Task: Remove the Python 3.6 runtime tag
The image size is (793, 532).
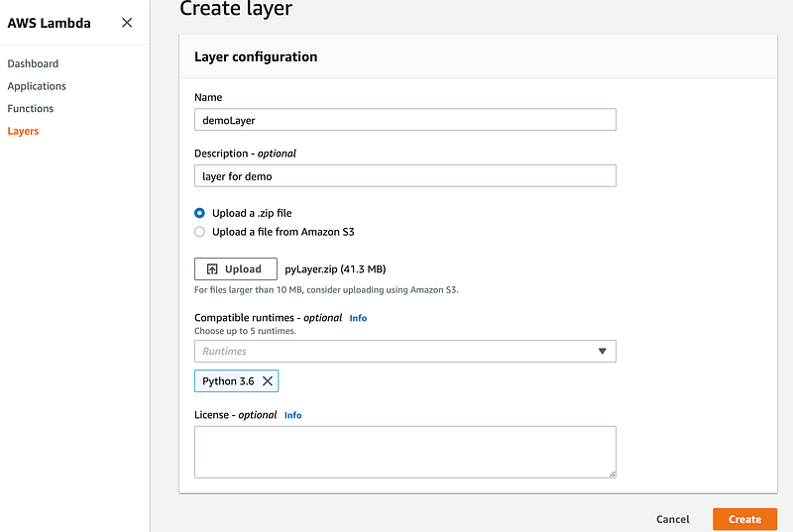Action: pyautogui.click(x=268, y=381)
